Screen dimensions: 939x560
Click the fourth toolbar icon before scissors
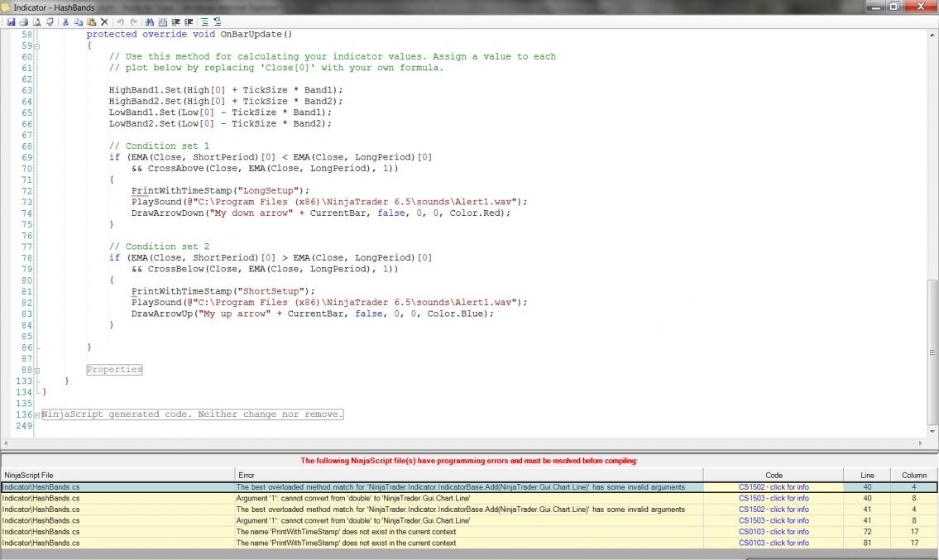pos(50,22)
